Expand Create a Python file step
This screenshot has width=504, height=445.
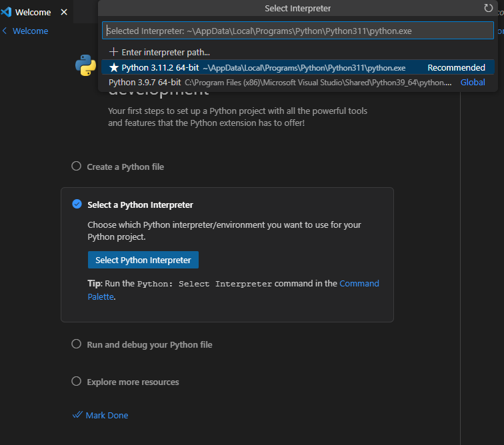click(125, 167)
